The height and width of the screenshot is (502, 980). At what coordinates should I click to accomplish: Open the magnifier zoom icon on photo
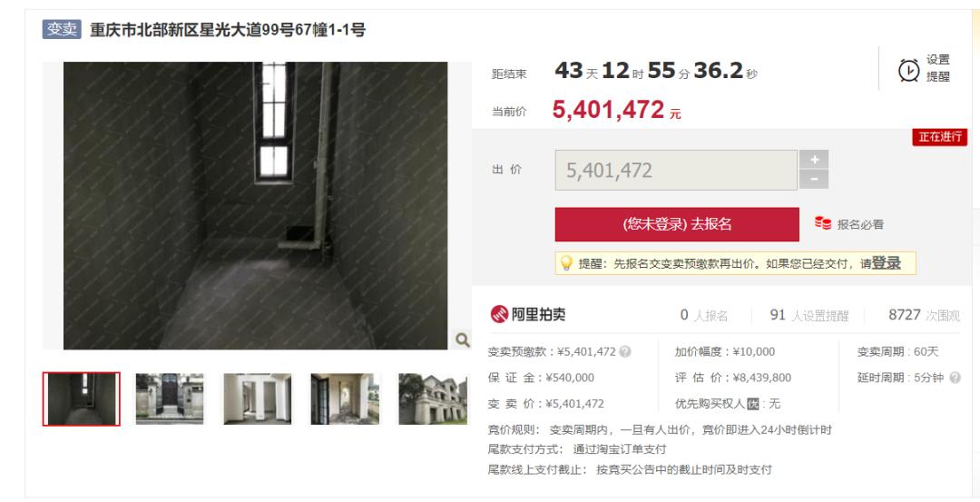pyautogui.click(x=463, y=340)
